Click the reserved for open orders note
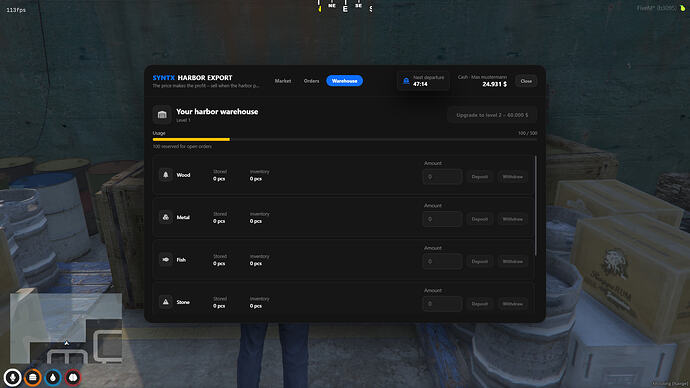This screenshot has height=388, width=690. [x=182, y=146]
